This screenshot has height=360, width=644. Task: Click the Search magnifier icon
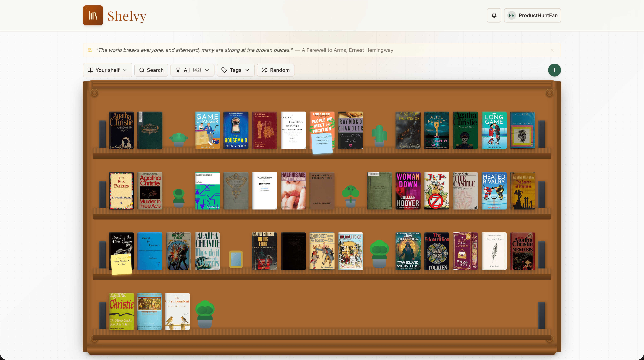(142, 70)
